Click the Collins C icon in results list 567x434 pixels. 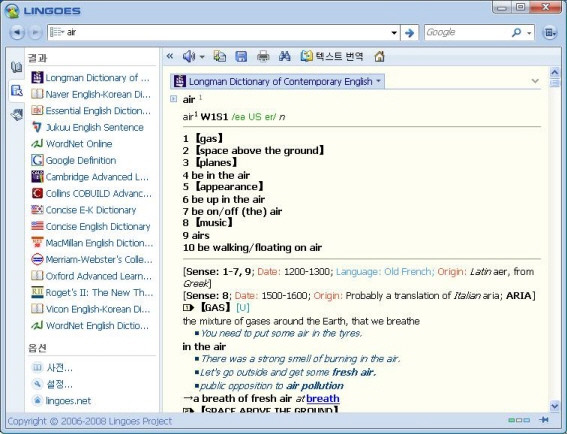37,193
